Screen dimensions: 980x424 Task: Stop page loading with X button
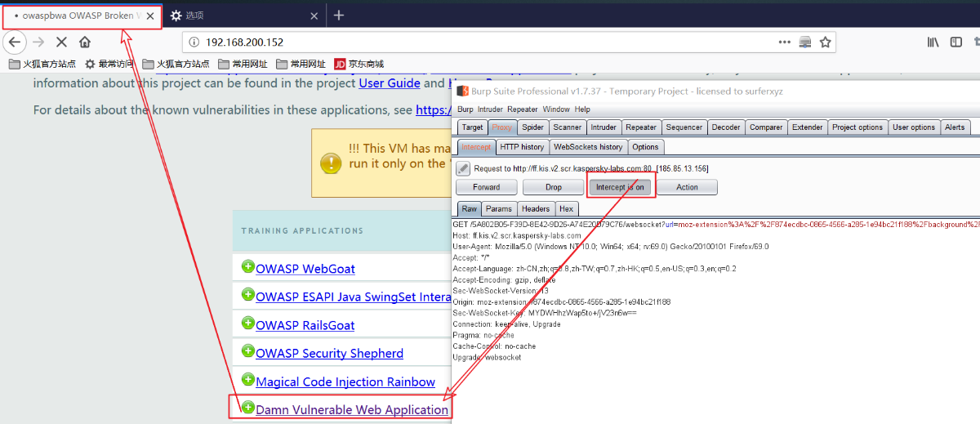point(61,42)
